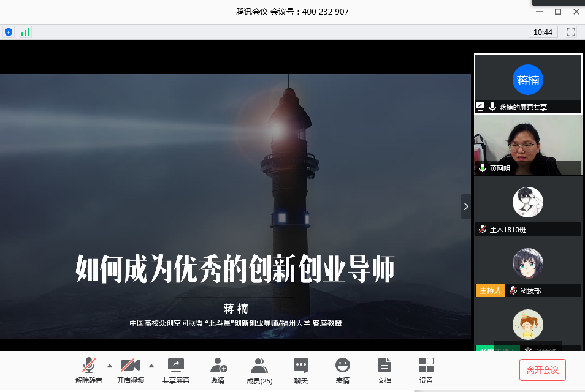Open the 设置 settings icon
This screenshot has width=585, height=392.
click(x=426, y=370)
